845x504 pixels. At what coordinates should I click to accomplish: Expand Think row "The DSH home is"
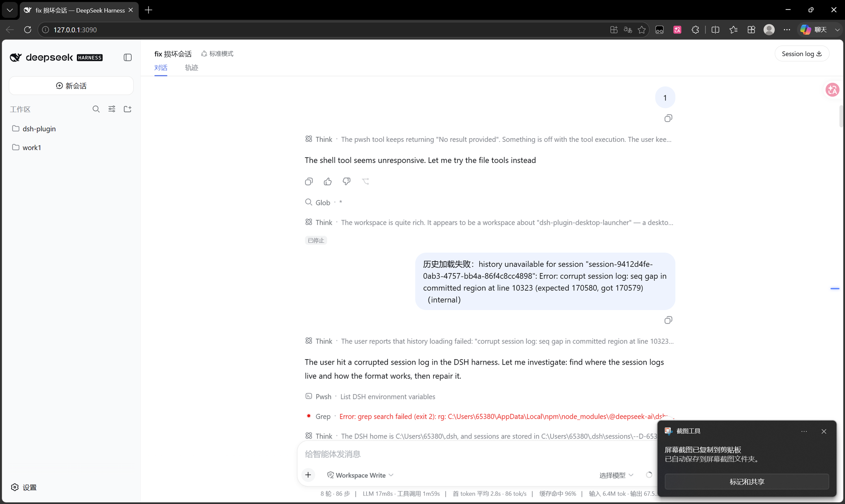[x=481, y=436]
